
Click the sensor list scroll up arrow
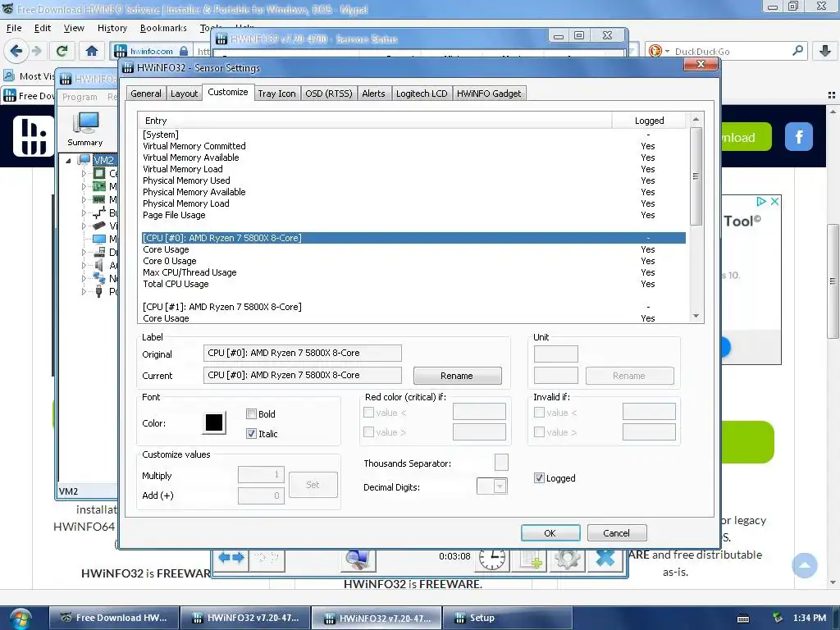(696, 120)
